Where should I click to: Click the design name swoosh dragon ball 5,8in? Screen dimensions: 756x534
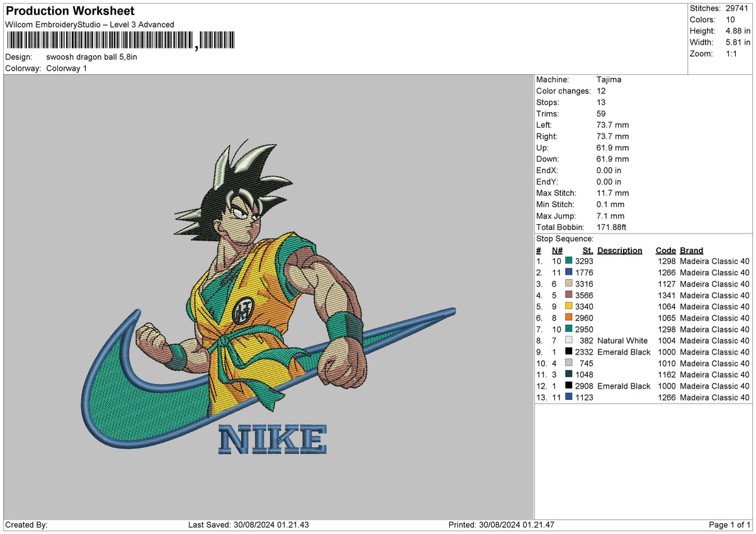(91, 57)
